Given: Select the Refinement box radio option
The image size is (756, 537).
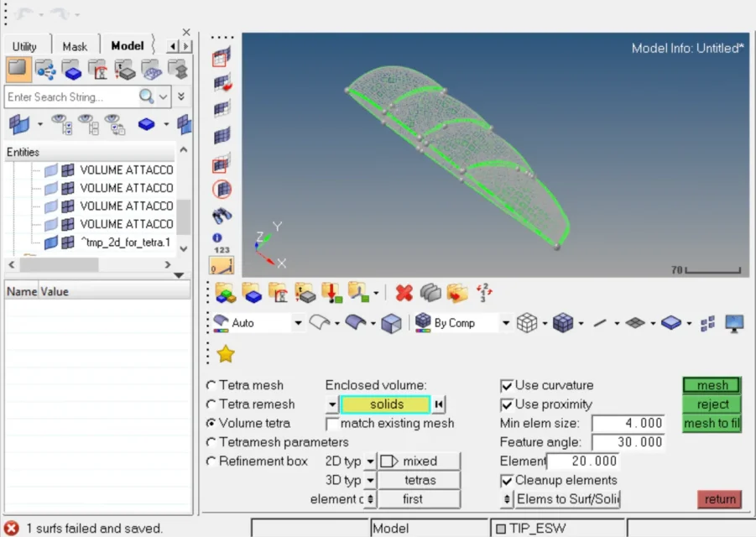Looking at the screenshot, I should click(211, 461).
